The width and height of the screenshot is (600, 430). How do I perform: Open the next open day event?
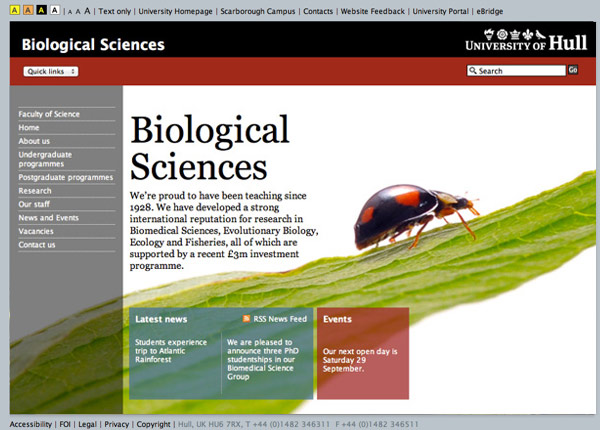point(360,360)
